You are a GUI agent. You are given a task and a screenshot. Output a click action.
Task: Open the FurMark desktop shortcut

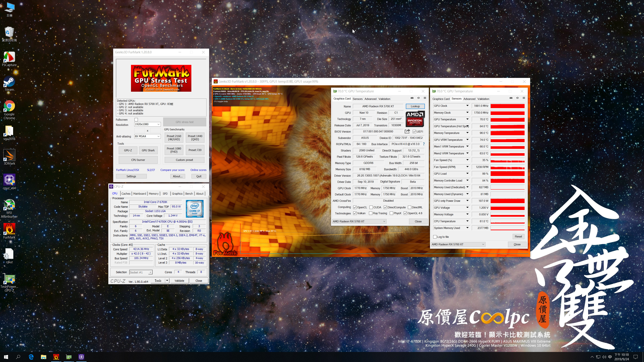tap(9, 231)
